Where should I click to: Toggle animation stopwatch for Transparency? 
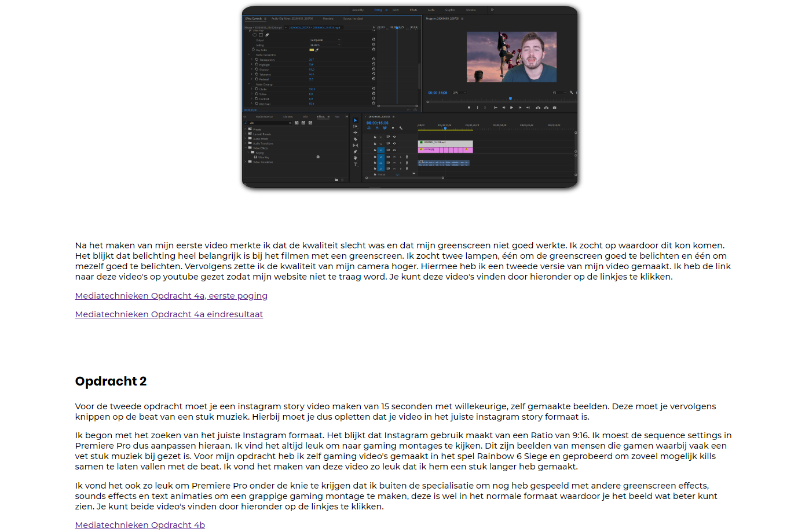(x=257, y=60)
